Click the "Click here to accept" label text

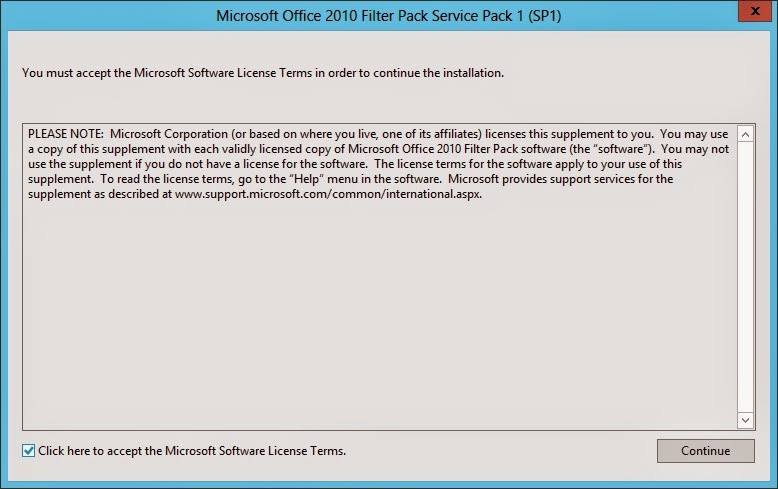coord(192,451)
